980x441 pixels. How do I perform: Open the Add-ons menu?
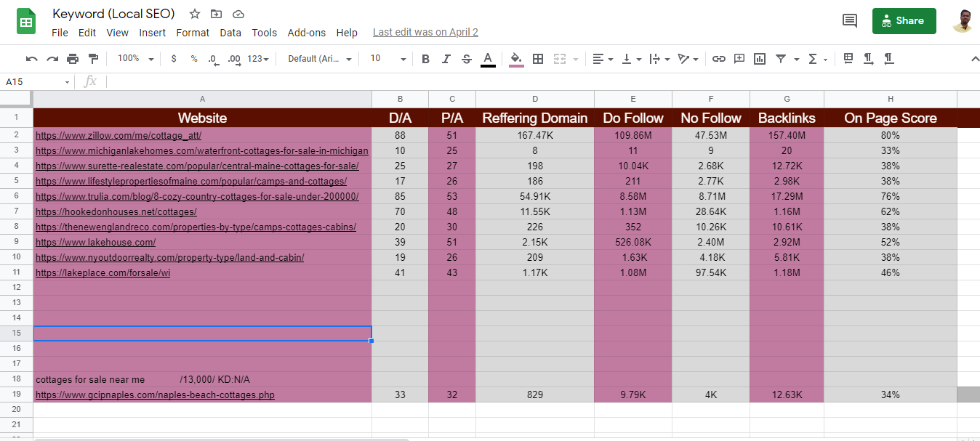(307, 32)
